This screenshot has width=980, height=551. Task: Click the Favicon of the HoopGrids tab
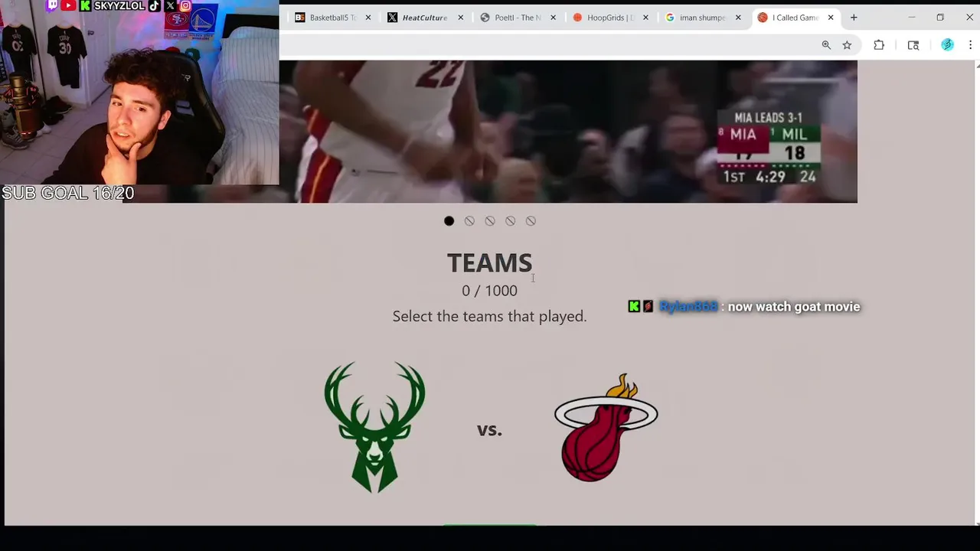pos(577,18)
